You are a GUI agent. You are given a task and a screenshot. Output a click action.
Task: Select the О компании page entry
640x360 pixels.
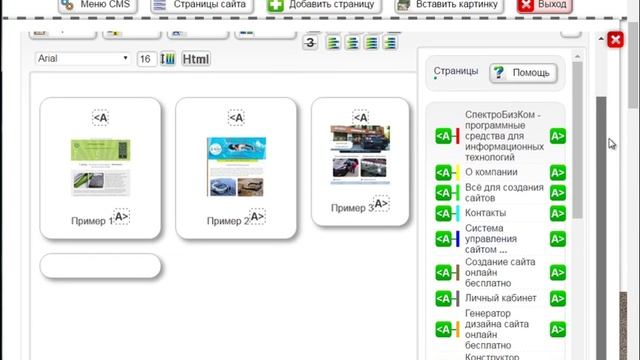491,172
